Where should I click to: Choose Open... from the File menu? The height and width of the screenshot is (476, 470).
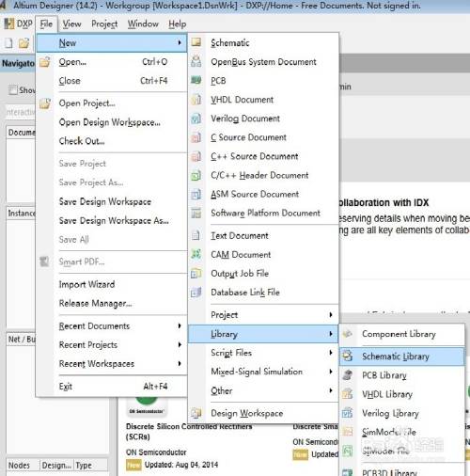[x=112, y=62]
